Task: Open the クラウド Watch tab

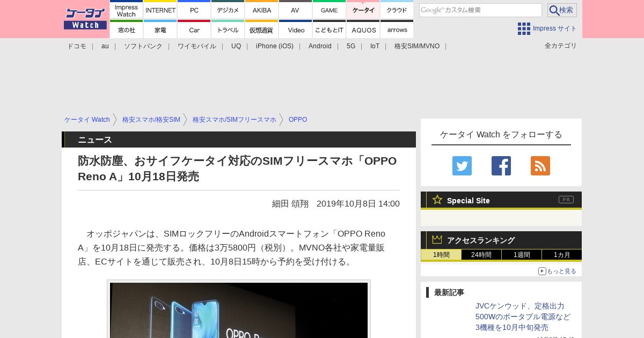Action: [397, 10]
